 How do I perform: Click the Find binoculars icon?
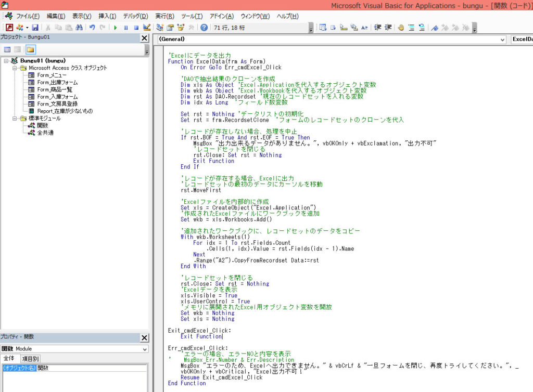(79, 28)
